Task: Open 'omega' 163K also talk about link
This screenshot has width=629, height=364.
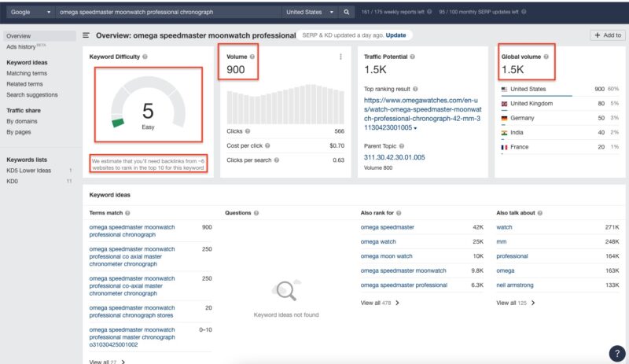Action: [x=506, y=270]
